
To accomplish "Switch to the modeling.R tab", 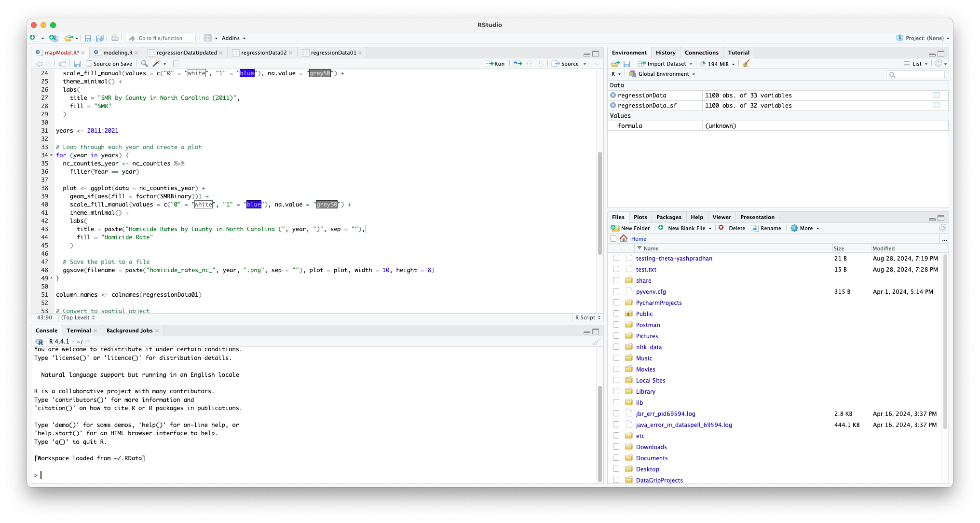I will [117, 53].
